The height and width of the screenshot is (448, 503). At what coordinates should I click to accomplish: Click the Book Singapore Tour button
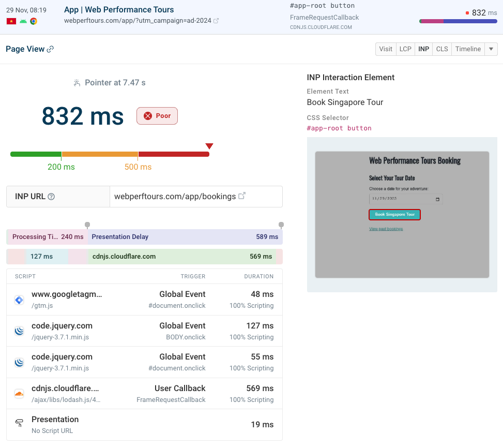click(x=394, y=214)
